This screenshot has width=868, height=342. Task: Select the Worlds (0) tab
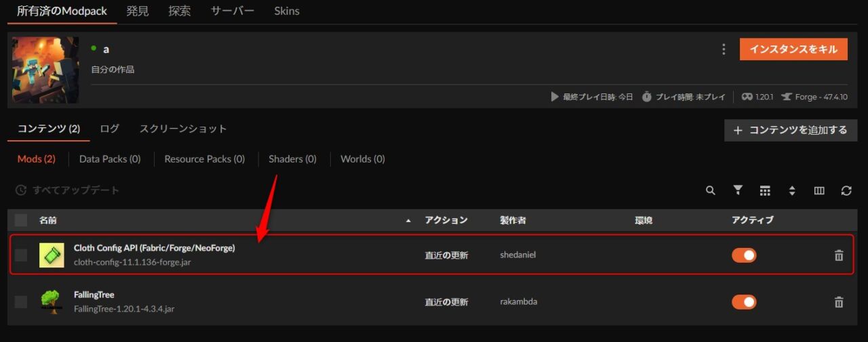coord(363,159)
